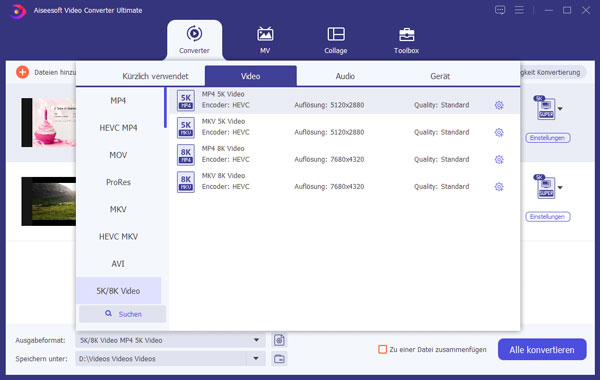This screenshot has height=380, width=600.
Task: Open the hamburger menu in title bar
Action: click(519, 10)
